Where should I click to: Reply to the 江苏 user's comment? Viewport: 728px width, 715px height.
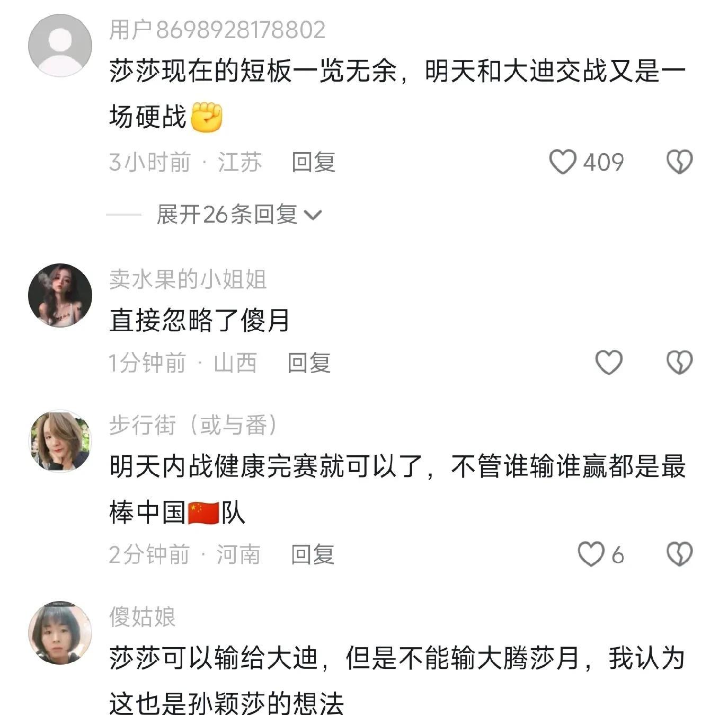(x=313, y=162)
